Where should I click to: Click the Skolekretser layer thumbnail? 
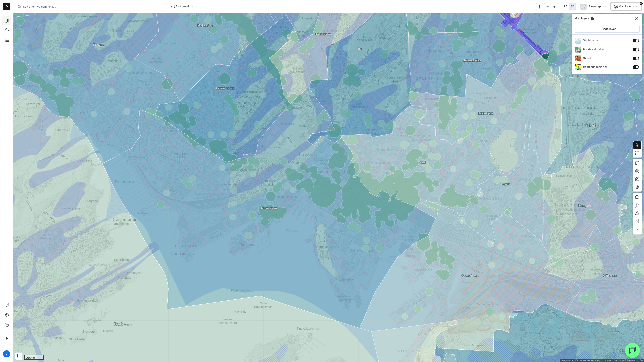tap(578, 41)
